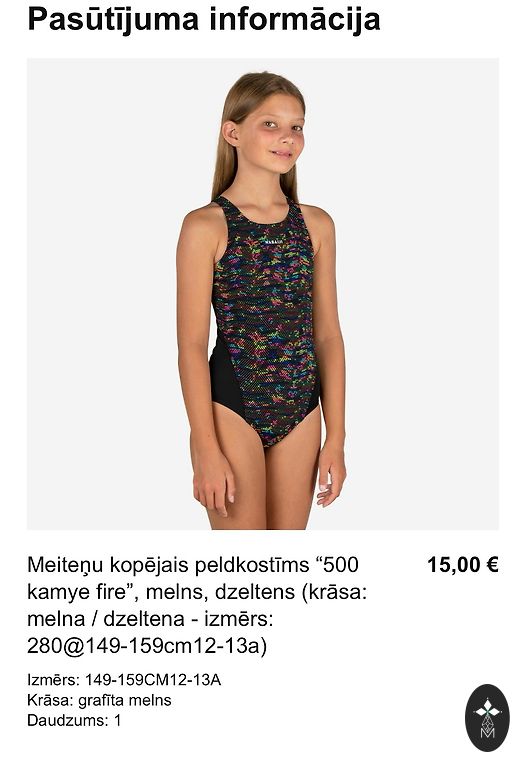Screen dimensions: 526x768
Task: Click the quantity value 1
Action: [118, 720]
